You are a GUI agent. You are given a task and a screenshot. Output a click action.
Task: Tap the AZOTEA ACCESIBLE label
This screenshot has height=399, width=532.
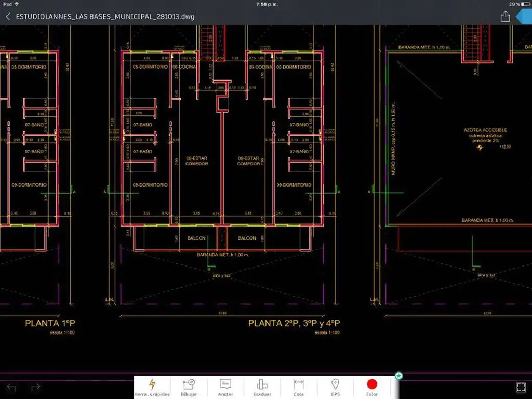(x=485, y=130)
